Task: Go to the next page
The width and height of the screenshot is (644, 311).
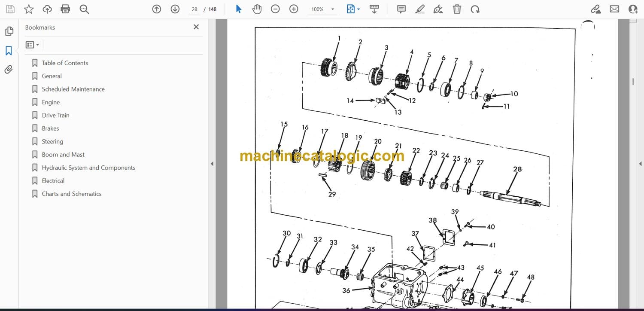Action: click(175, 9)
